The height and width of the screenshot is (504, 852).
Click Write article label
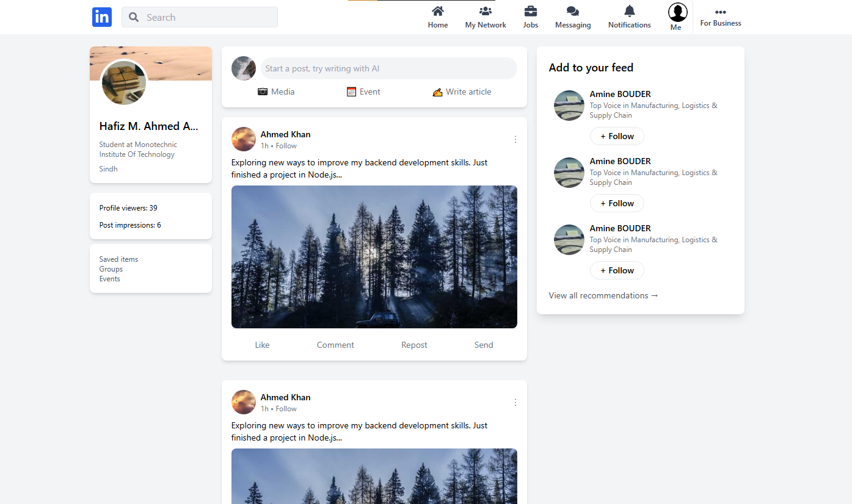(x=468, y=92)
